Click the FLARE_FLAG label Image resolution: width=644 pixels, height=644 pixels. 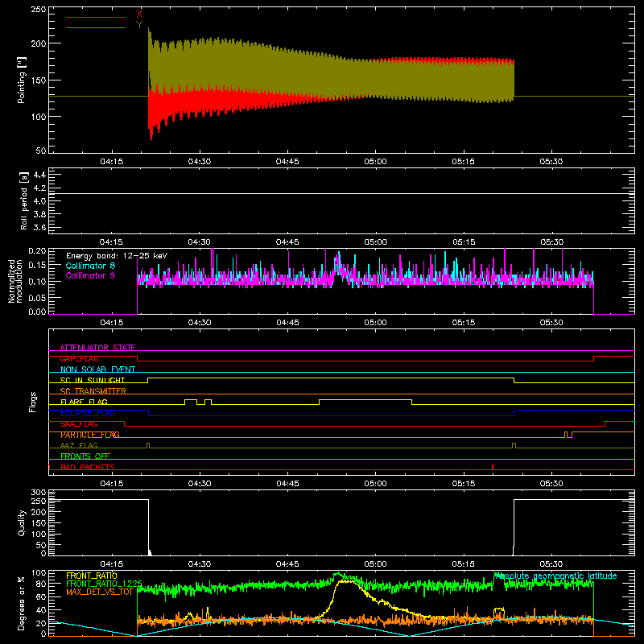pyautogui.click(x=84, y=402)
